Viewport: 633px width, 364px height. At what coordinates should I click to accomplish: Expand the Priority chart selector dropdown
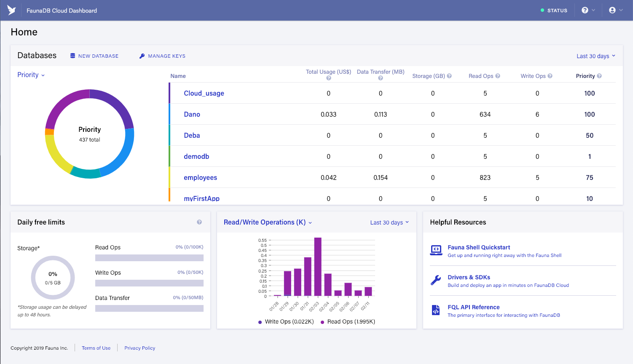pyautogui.click(x=31, y=75)
